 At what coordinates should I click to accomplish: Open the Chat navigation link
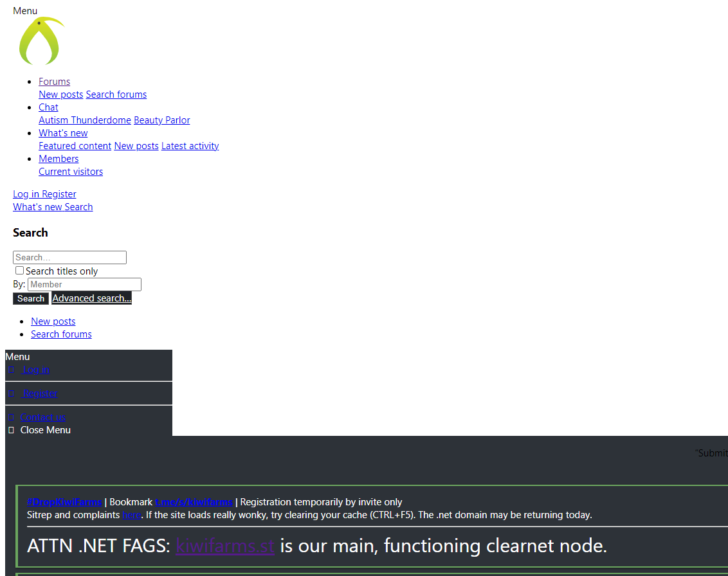[x=48, y=108]
